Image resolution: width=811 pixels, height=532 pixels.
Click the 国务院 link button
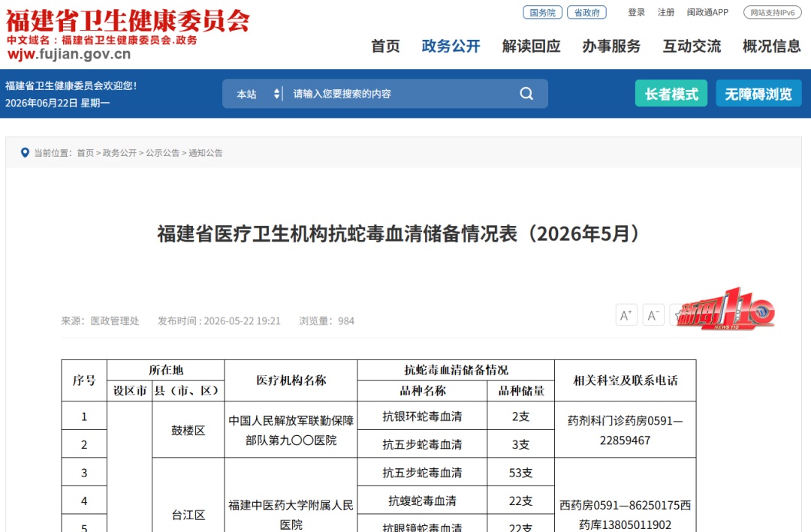[x=543, y=13]
